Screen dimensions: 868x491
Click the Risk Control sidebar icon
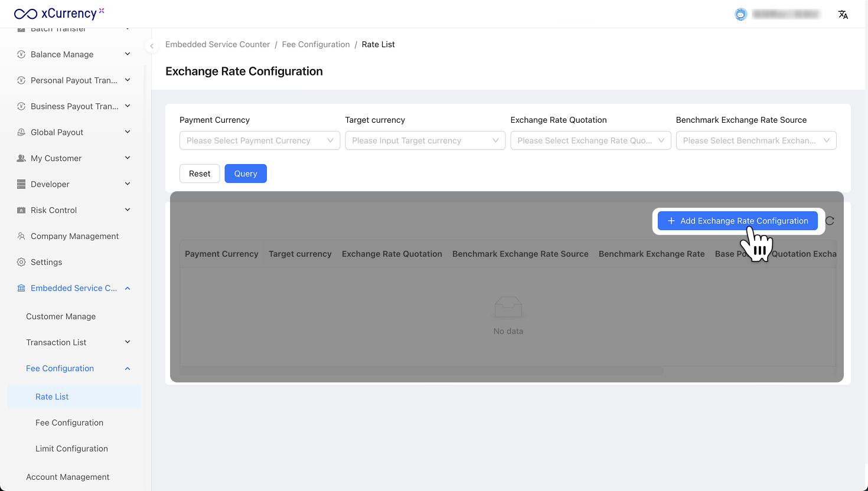[x=21, y=210]
